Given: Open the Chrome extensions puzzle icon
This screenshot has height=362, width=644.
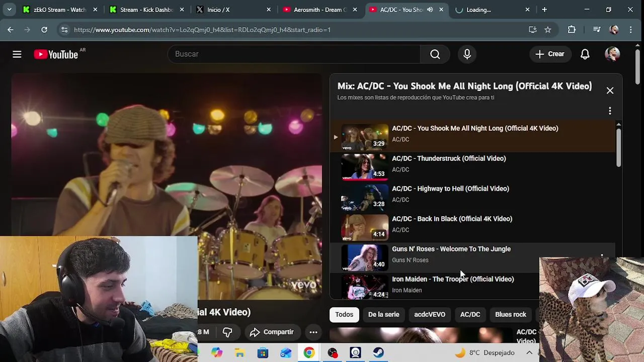Looking at the screenshot, I should pos(572,30).
